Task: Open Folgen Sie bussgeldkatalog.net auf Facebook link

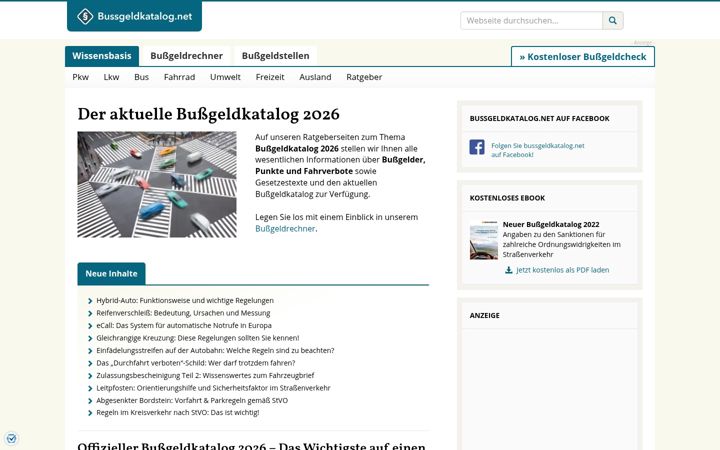Action: 538,150
